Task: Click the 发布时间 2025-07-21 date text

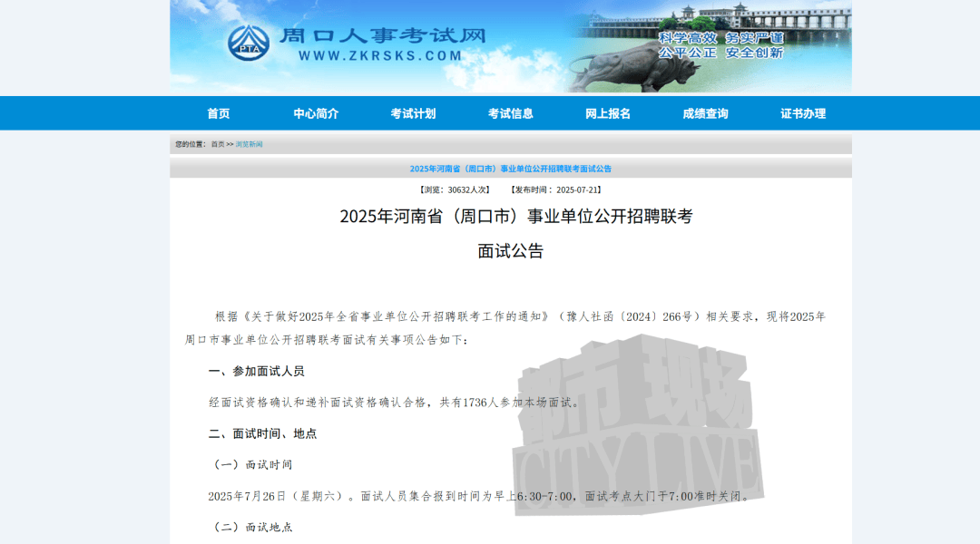Action: [x=555, y=189]
